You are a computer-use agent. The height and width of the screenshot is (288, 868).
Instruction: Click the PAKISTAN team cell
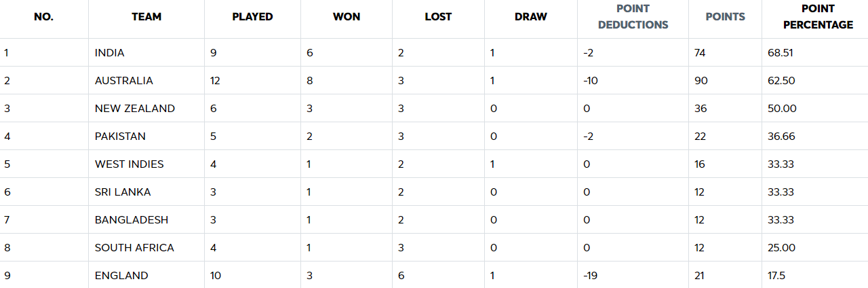tap(120, 137)
